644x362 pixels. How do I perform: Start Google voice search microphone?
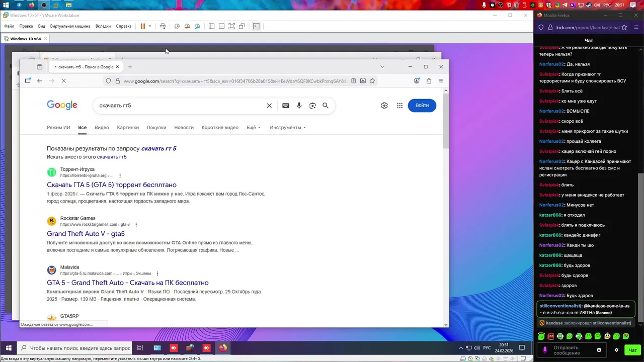[299, 106]
